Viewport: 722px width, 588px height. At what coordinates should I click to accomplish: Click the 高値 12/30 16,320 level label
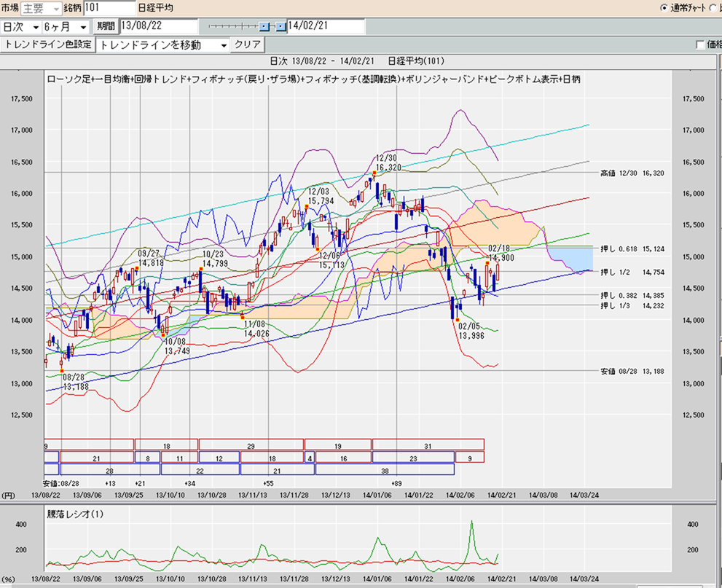tap(632, 173)
